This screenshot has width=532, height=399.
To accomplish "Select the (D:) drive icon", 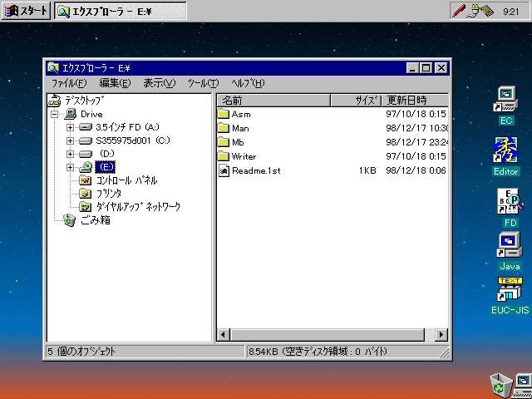I will [85, 154].
